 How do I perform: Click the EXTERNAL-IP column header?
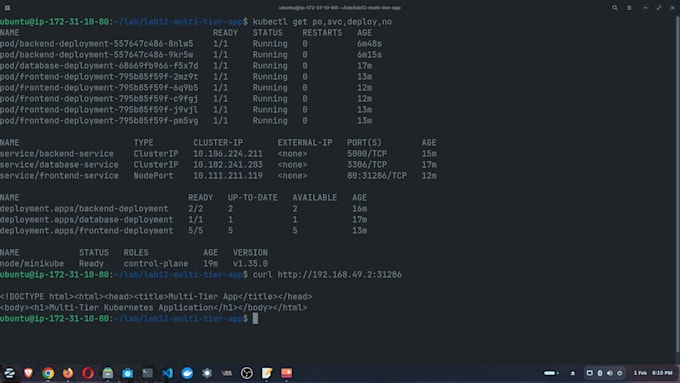point(305,143)
